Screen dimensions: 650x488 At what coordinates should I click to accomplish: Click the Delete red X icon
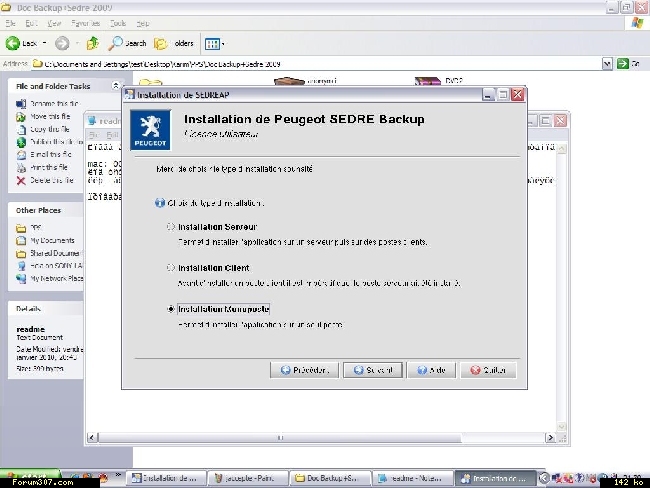pos(21,180)
